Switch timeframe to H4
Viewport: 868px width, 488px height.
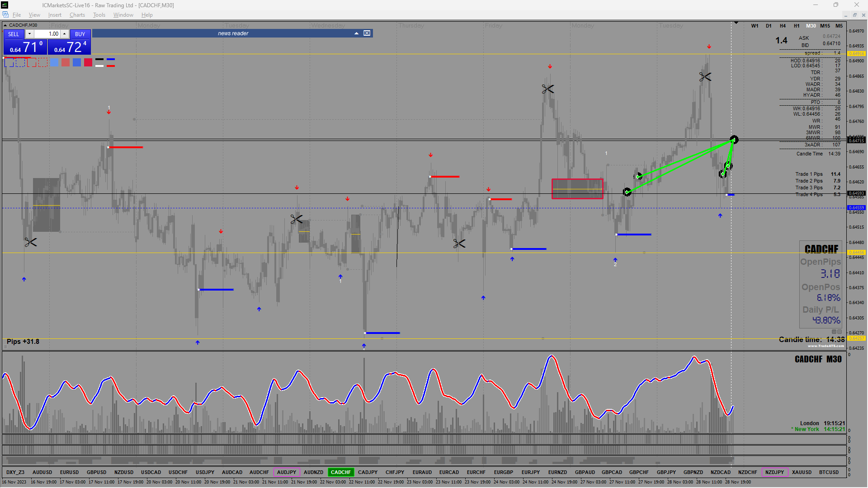click(783, 26)
